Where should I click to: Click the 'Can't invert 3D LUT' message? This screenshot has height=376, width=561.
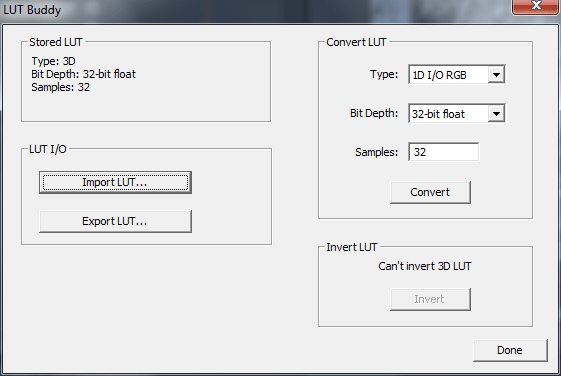pos(425,266)
